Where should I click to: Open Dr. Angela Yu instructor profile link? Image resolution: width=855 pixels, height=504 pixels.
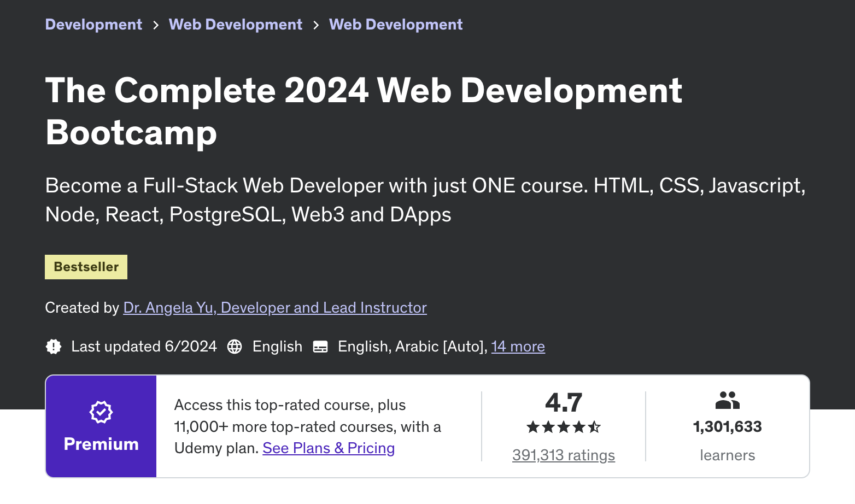coord(275,308)
